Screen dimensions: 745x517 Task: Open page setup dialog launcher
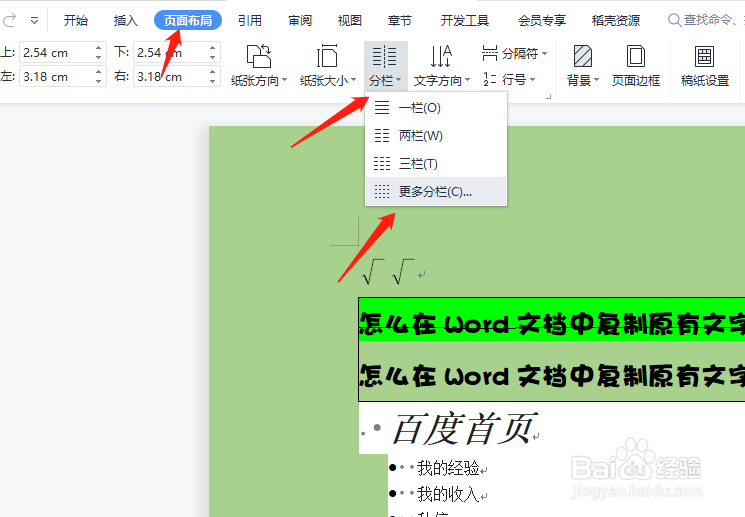(548, 96)
